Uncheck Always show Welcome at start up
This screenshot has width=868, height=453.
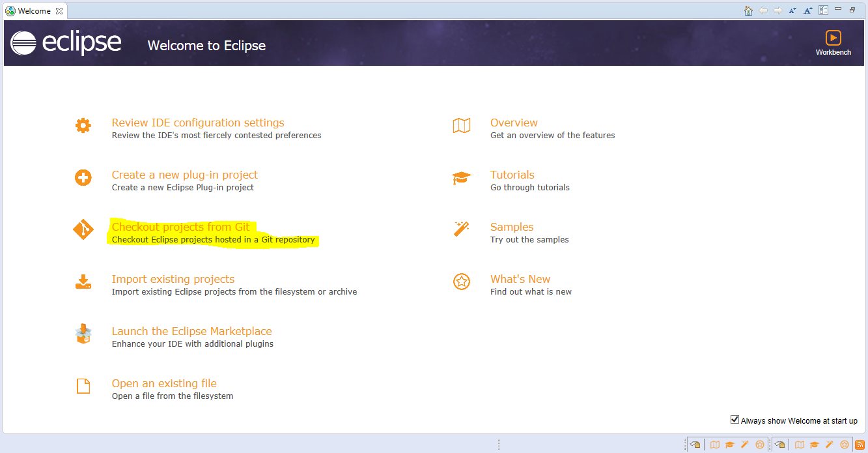point(735,420)
